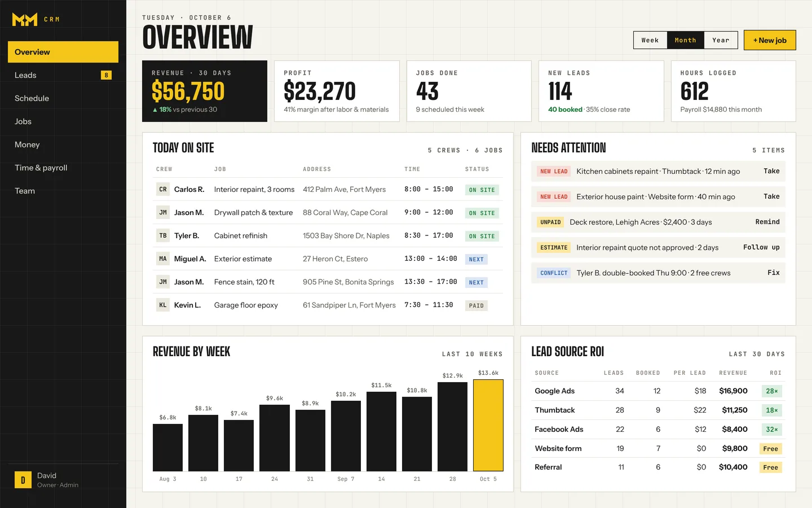Click the 40 booked leads text

point(565,110)
